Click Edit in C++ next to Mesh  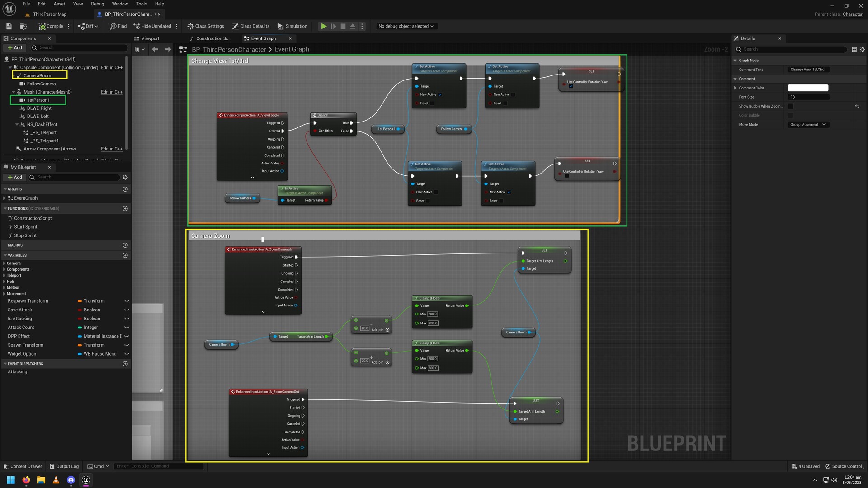111,92
